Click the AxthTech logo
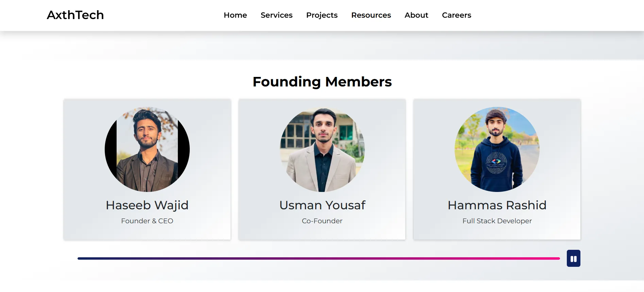The height and width of the screenshot is (292, 644). point(75,15)
